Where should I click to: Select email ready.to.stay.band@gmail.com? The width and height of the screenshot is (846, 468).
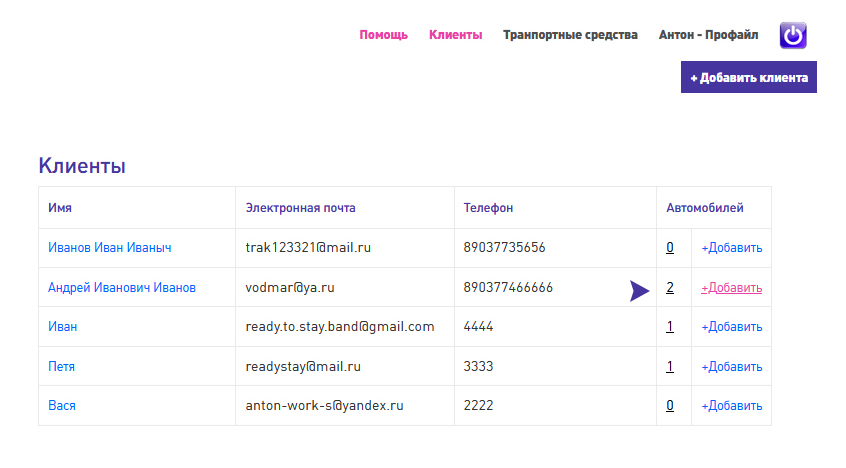[340, 327]
